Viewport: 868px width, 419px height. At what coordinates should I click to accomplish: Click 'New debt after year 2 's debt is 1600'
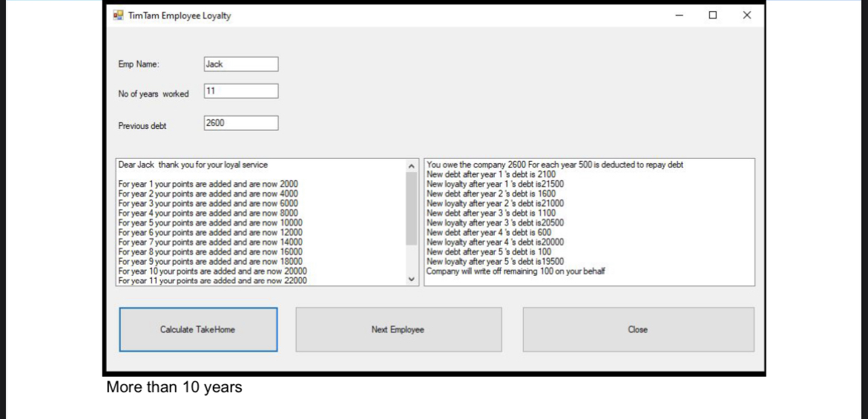pyautogui.click(x=491, y=194)
